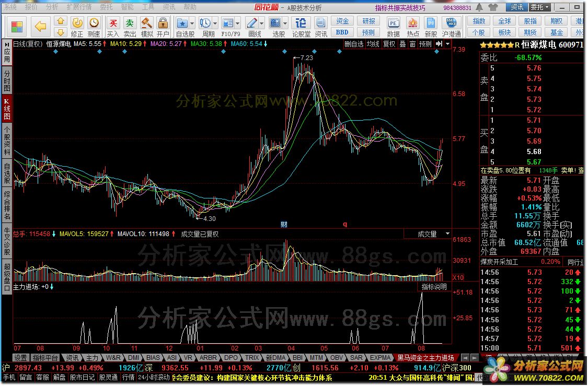Open the 智能 menu
Viewport: 588px width, 386px height.
[127, 7]
